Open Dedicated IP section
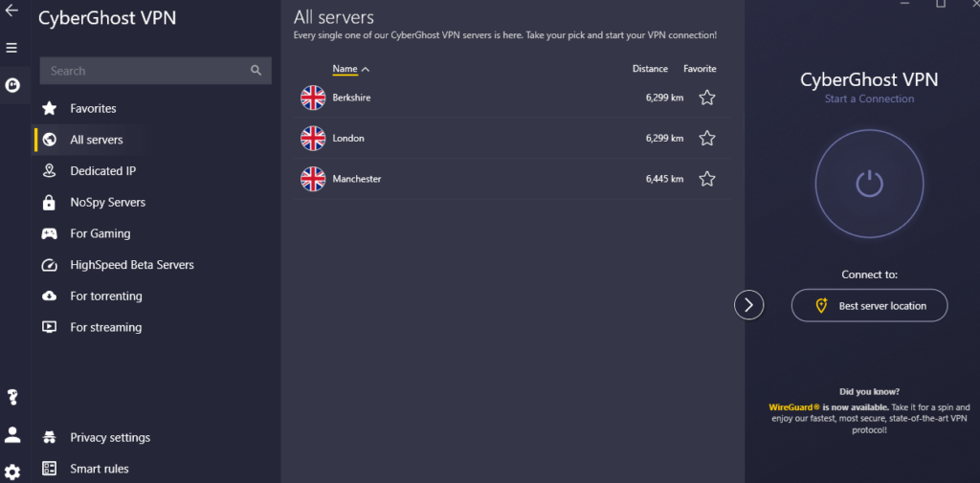 (103, 171)
